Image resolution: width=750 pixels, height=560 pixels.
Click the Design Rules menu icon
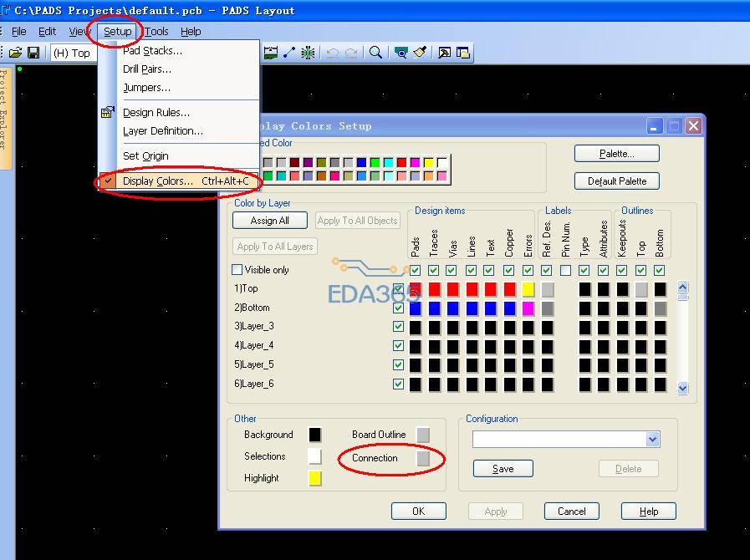[x=108, y=112]
